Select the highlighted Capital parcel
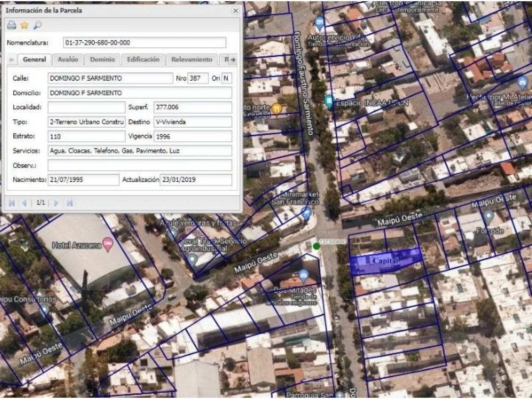The image size is (532, 399). (x=386, y=262)
